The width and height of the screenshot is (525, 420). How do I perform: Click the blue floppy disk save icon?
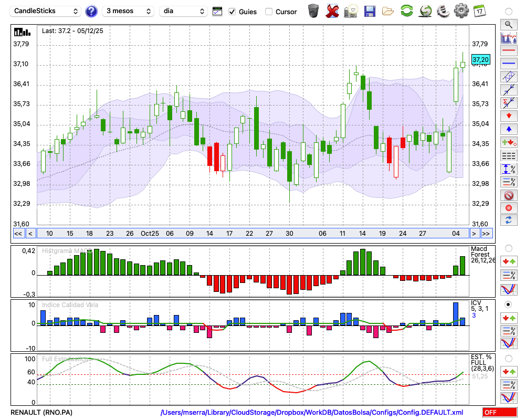370,10
